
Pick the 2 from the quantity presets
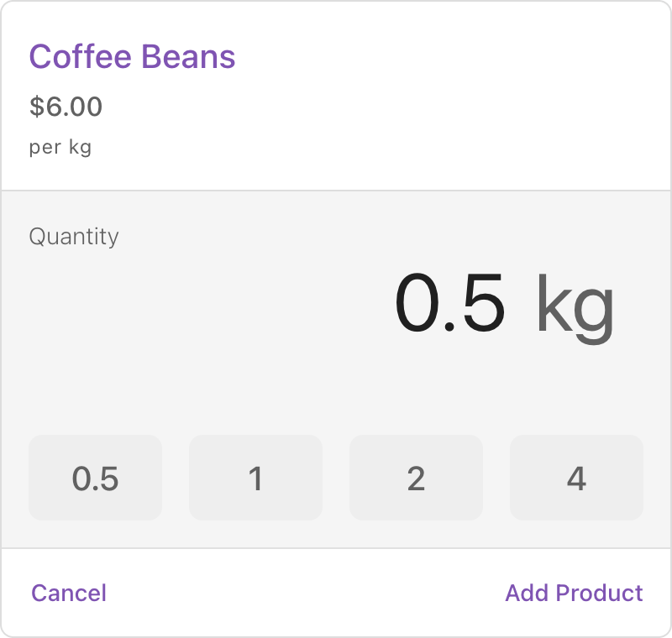pyautogui.click(x=416, y=478)
